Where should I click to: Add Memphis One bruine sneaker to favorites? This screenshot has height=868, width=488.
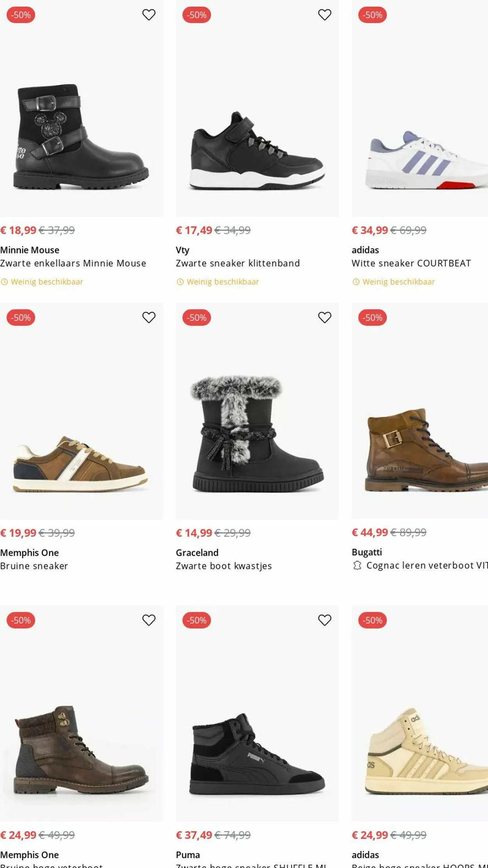[x=149, y=317]
